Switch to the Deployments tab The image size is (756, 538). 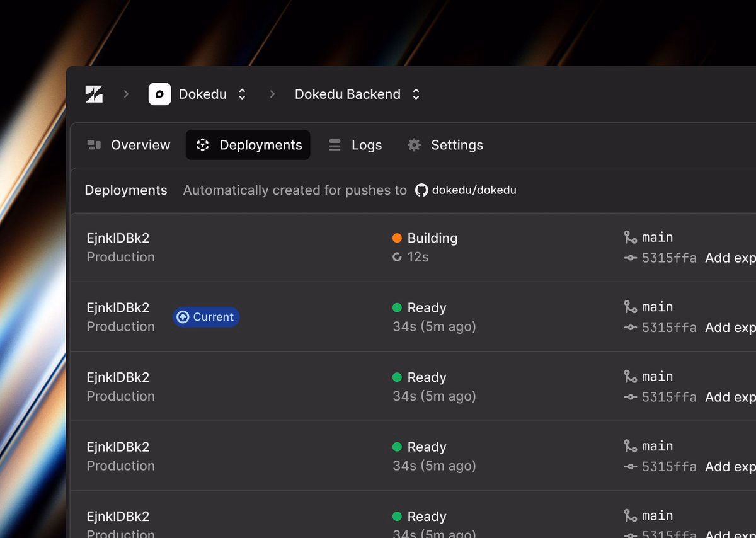pyautogui.click(x=248, y=145)
